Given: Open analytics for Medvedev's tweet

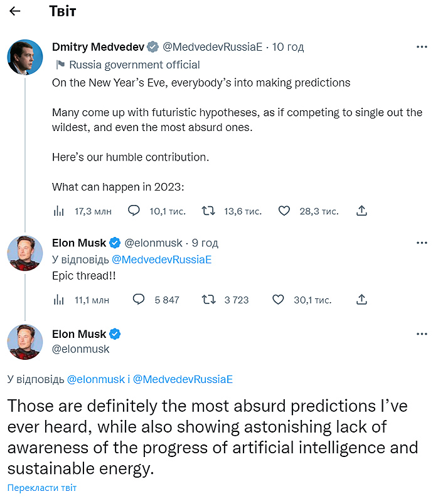Looking at the screenshot, I should [59, 211].
